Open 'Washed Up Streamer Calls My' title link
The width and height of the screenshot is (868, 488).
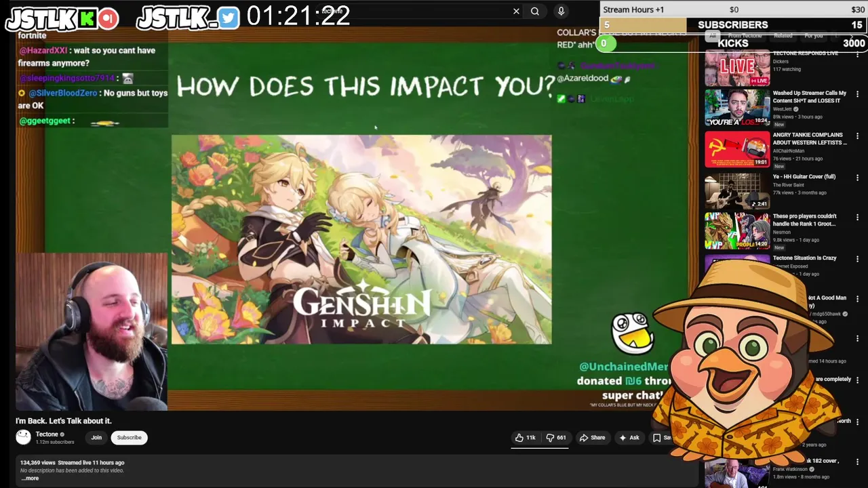coord(810,97)
